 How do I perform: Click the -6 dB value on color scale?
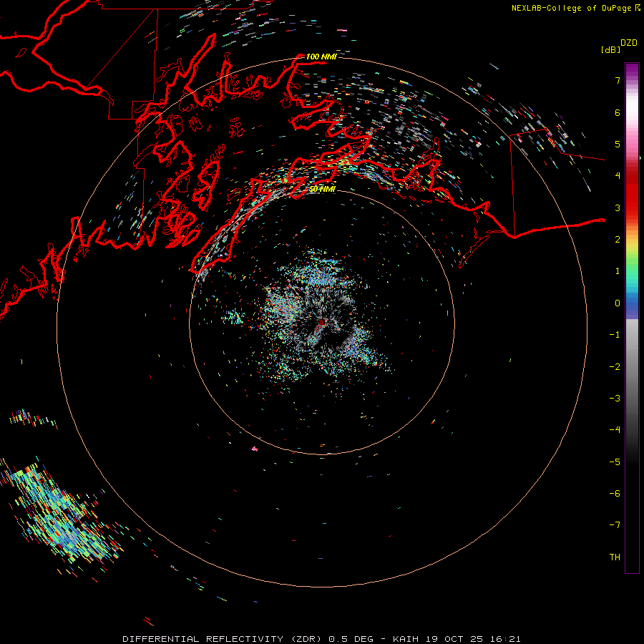coord(615,494)
